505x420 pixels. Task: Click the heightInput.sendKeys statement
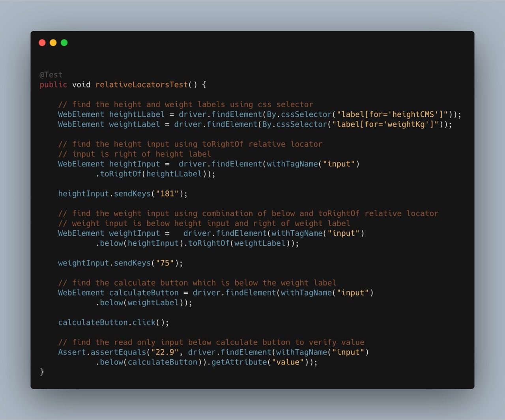click(123, 194)
